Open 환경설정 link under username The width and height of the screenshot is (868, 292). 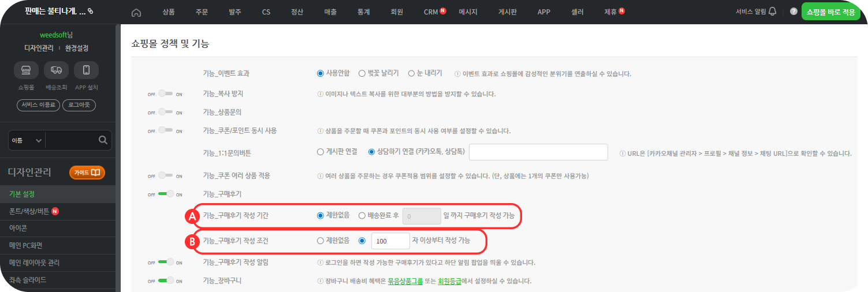[x=77, y=48]
